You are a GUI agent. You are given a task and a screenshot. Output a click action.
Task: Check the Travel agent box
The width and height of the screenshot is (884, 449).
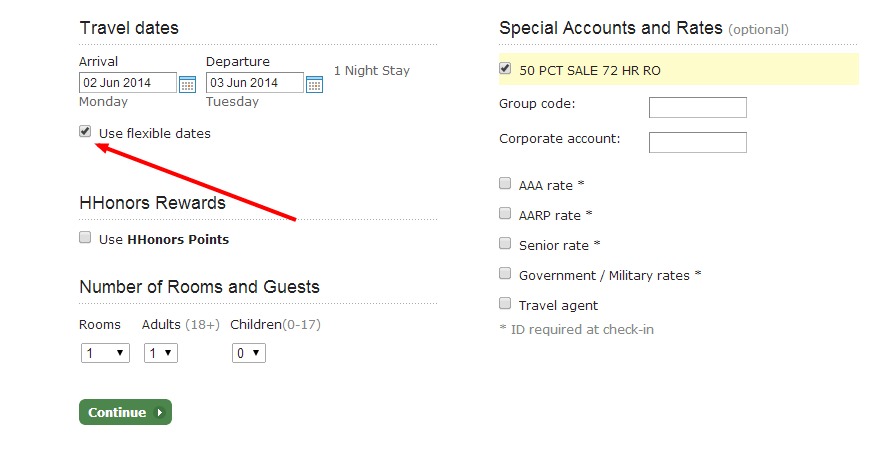coord(505,304)
